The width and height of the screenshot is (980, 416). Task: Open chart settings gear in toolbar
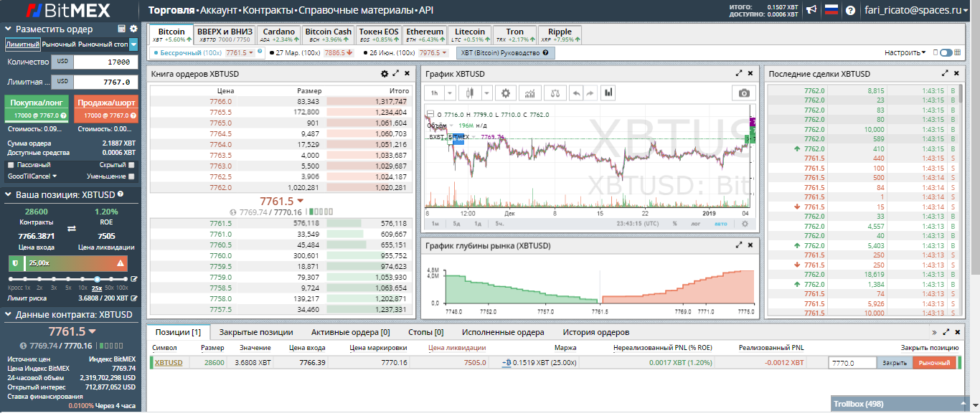click(506, 93)
